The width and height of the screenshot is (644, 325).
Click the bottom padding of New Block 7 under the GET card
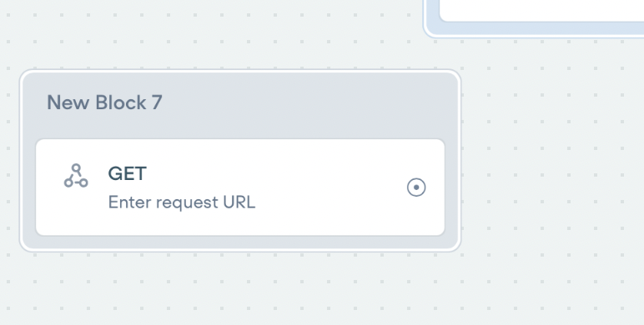240,242
